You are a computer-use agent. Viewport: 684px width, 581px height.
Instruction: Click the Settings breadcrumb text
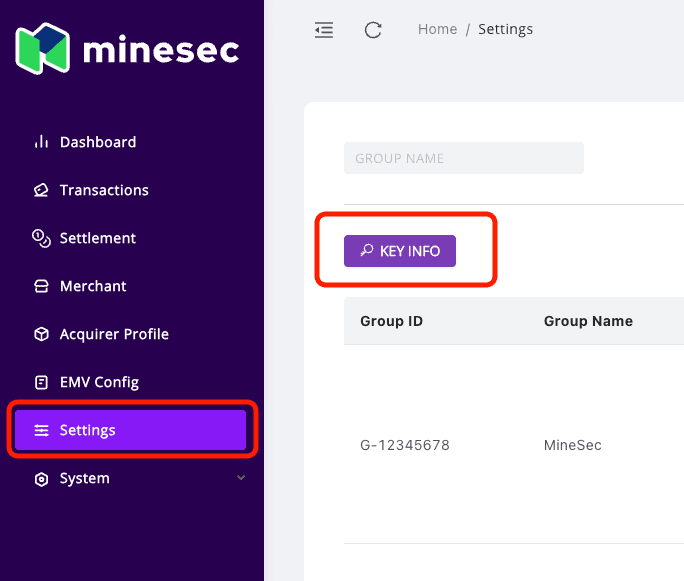coord(505,29)
